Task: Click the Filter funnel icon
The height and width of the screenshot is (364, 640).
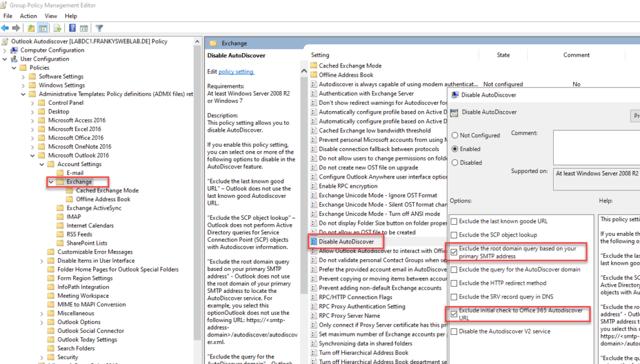Action: (x=99, y=28)
